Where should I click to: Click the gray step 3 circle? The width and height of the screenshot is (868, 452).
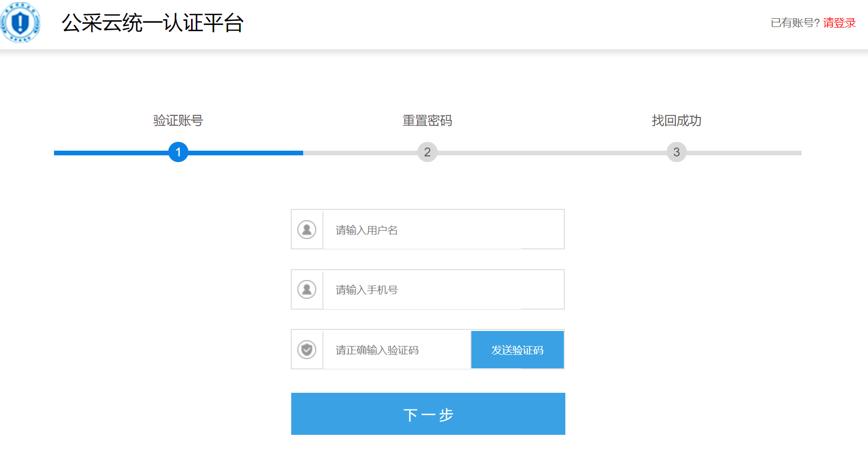click(676, 152)
